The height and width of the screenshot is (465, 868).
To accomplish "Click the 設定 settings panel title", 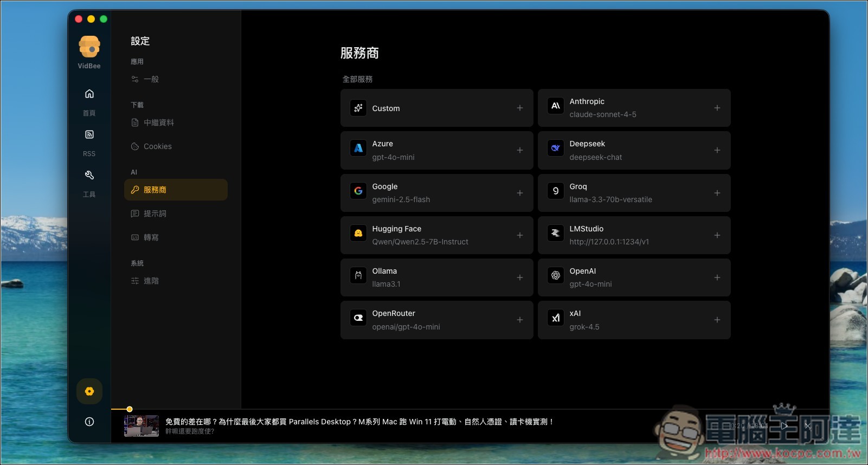I will 140,41.
